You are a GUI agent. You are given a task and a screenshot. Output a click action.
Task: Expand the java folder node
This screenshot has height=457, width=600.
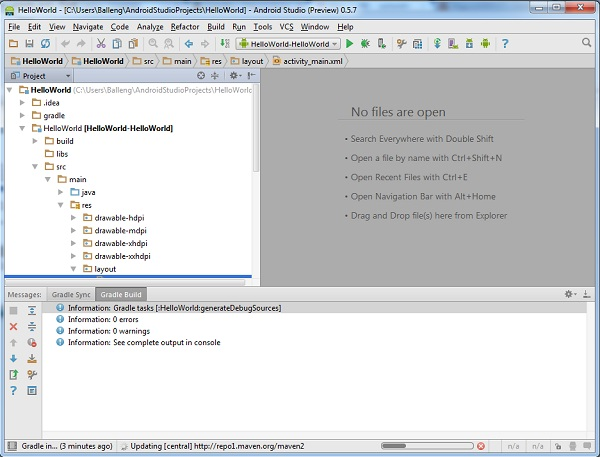tap(59, 191)
